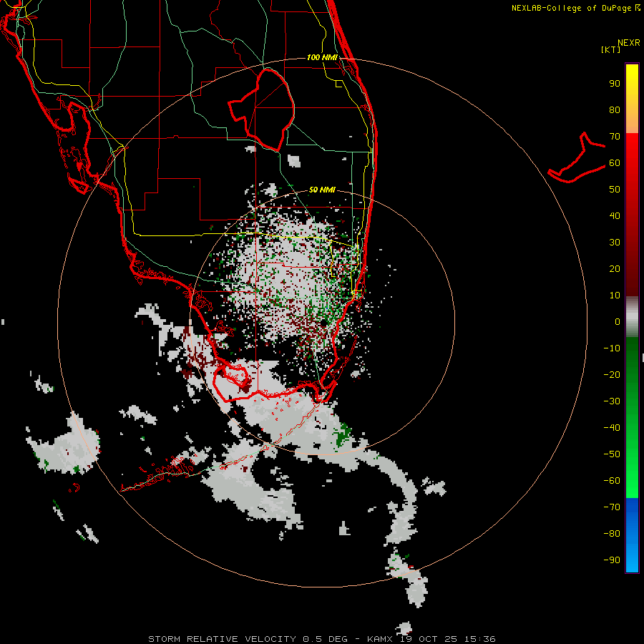This screenshot has width=644, height=644.
Task: Click the 50 NMI range ring label
Action: [322, 190]
